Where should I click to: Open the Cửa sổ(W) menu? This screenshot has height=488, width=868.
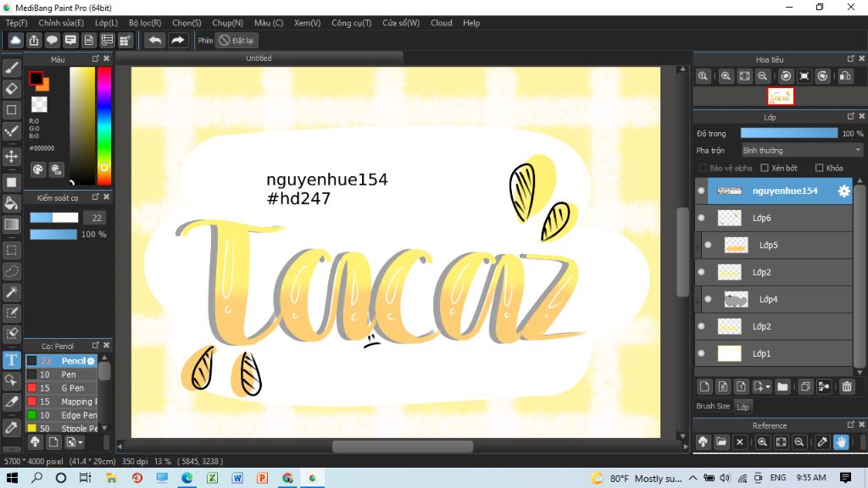(x=401, y=23)
